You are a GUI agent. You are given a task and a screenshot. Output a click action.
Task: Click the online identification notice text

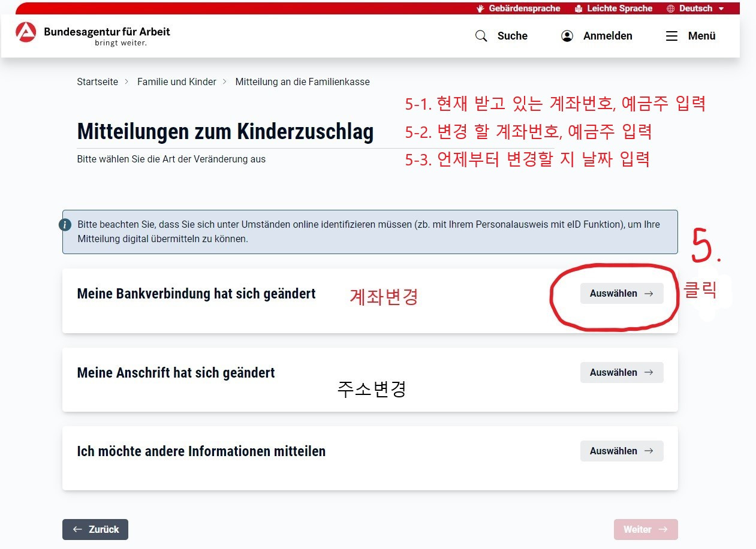[369, 231]
